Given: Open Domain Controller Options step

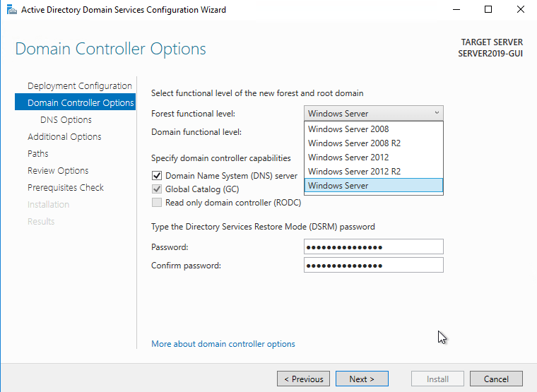Looking at the screenshot, I should click(76, 102).
